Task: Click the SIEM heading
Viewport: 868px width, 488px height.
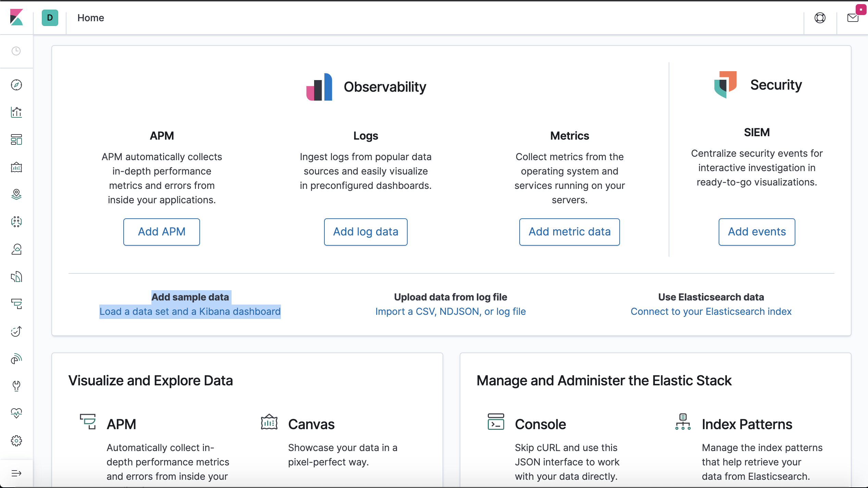Action: tap(757, 132)
